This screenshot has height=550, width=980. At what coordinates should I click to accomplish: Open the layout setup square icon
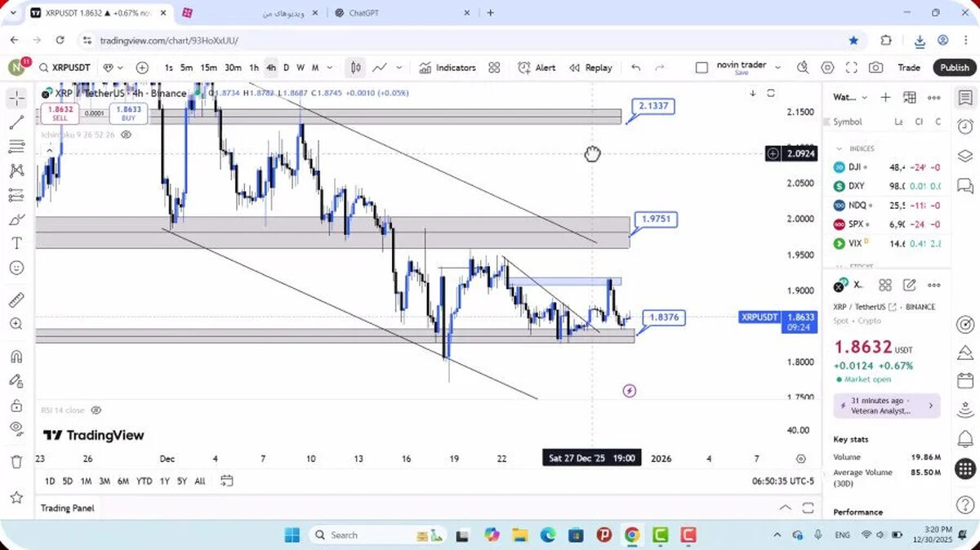pos(702,68)
